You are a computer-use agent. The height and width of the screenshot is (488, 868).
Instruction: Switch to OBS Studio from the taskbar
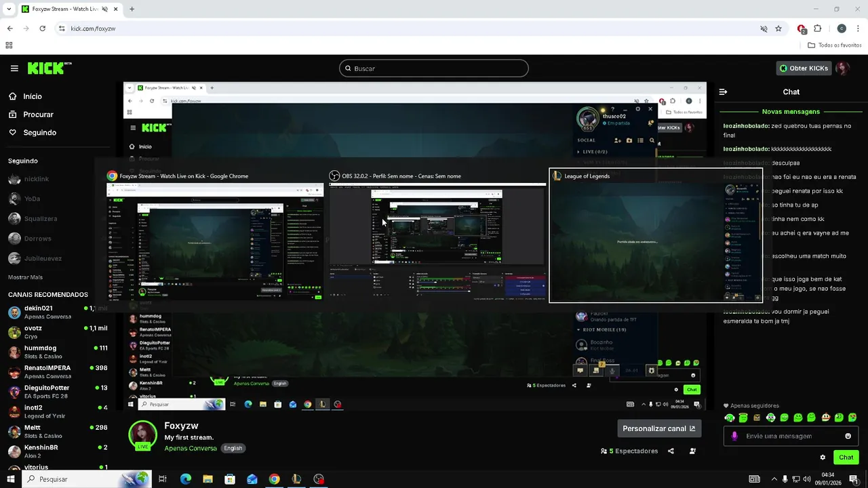319,479
